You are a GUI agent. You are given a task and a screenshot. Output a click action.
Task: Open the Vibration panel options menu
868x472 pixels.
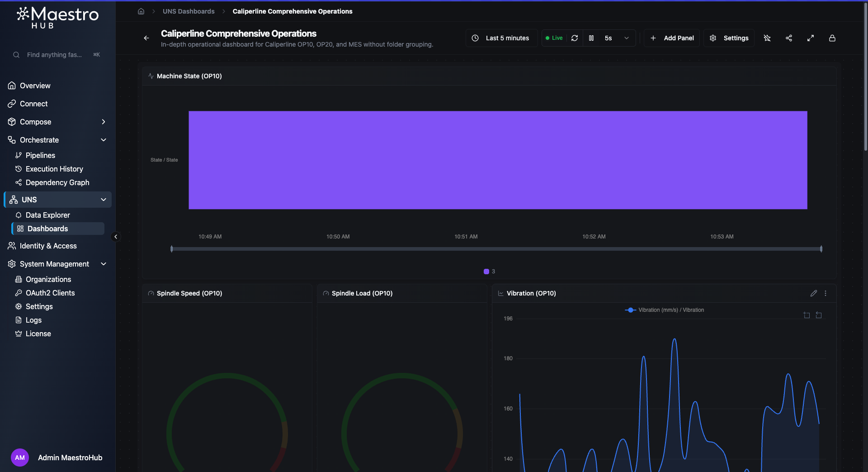tap(826, 293)
